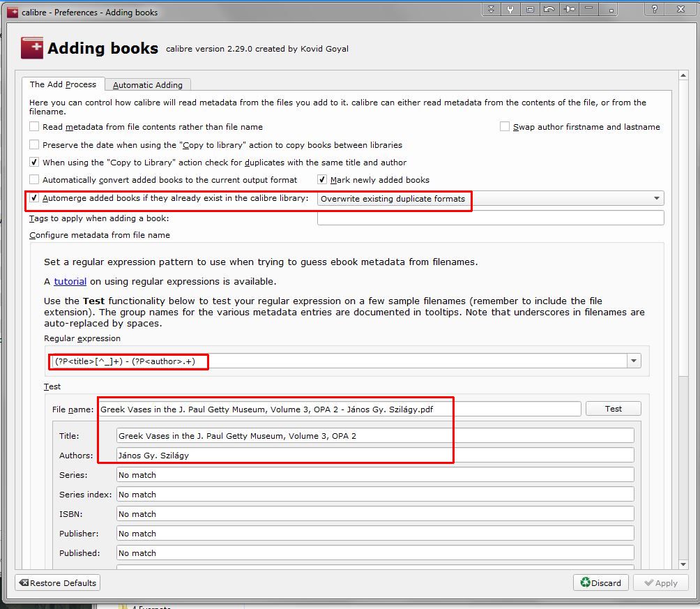Click the Discard button
Image resolution: width=700 pixels, height=609 pixels.
point(601,582)
